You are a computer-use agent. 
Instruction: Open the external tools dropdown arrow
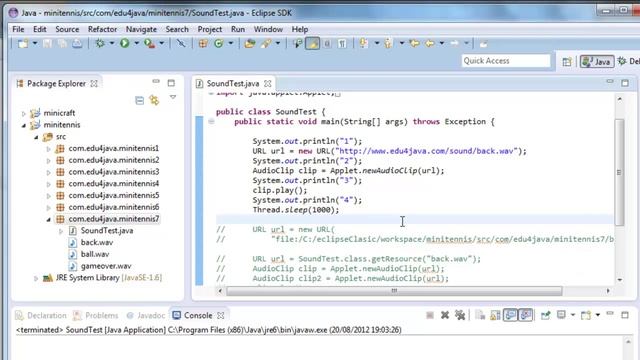coord(162,43)
